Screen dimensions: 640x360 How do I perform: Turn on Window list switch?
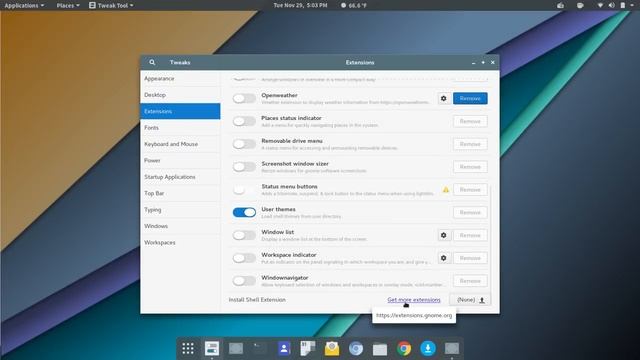244,235
